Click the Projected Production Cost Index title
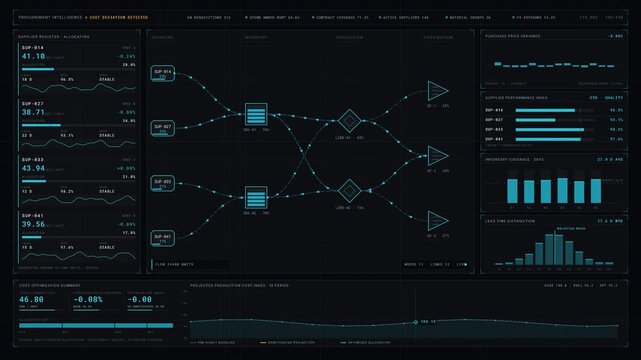Image resolution: width=641 pixels, height=360 pixels. (239, 286)
